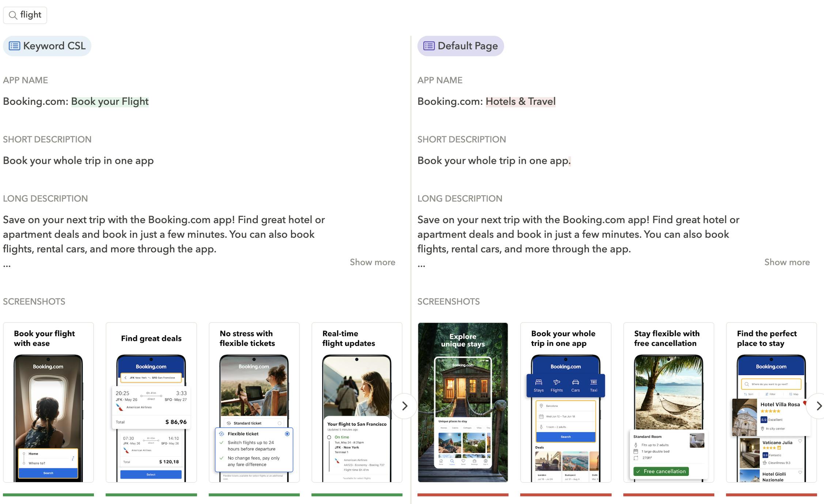Click the green bar under 'Find great deals'

click(151, 495)
